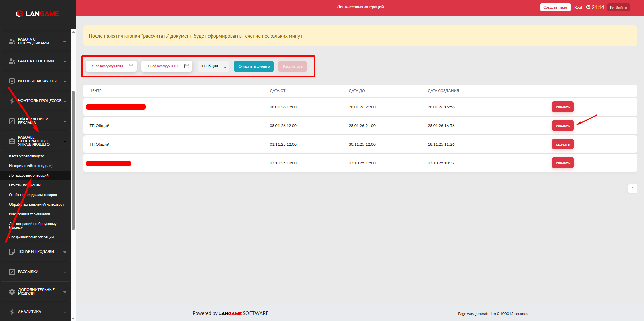Click the sidebar scroll down arrow

tap(73, 318)
